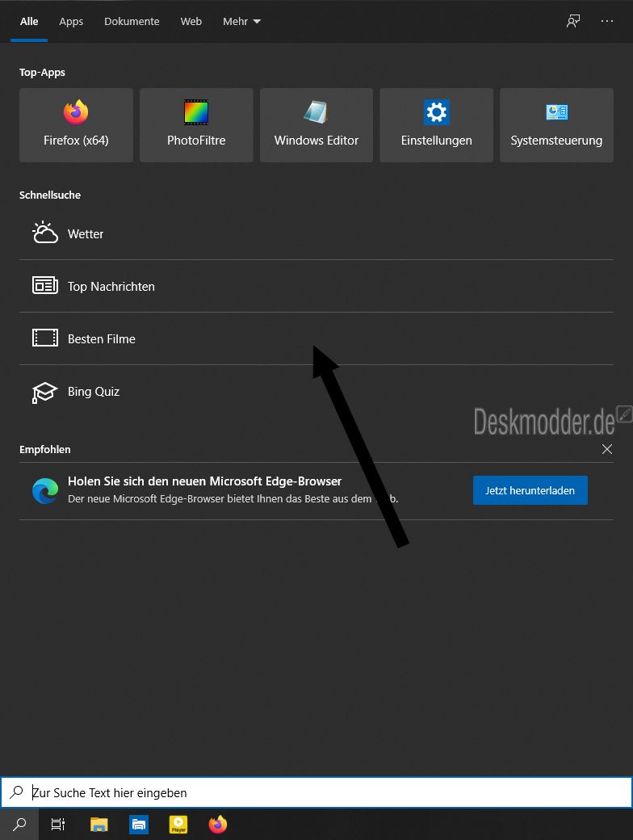The image size is (633, 840).
Task: Open the three-dot options menu
Action: 607,22
